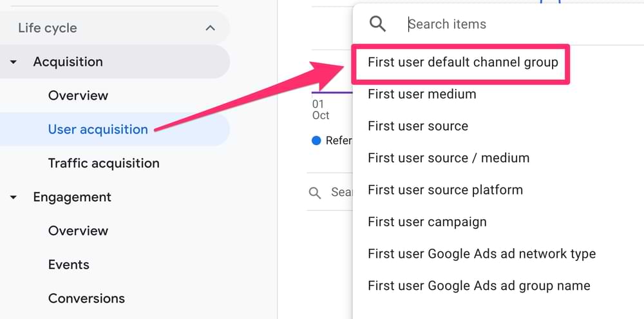This screenshot has width=644, height=319.
Task: Choose First user Google Ads ad group name
Action: (479, 285)
